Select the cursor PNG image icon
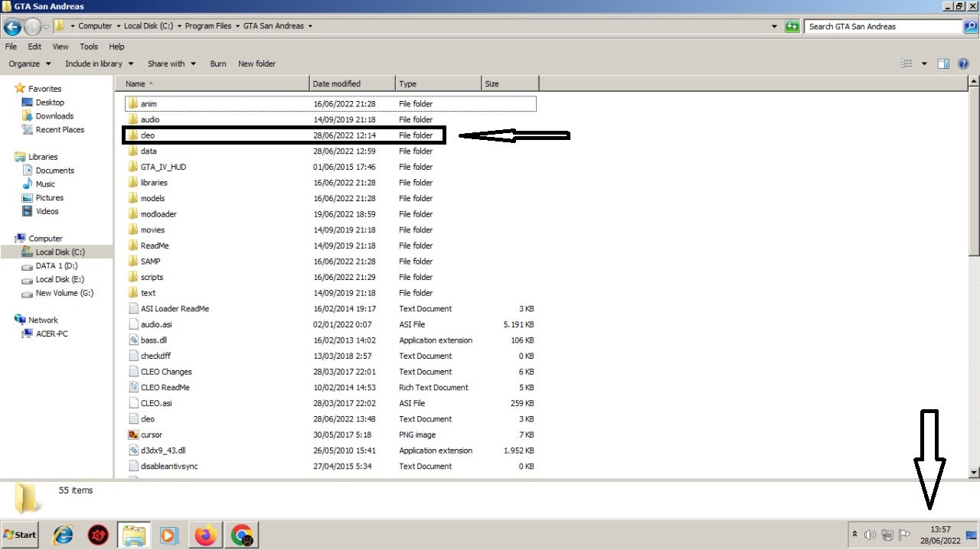 tap(133, 434)
